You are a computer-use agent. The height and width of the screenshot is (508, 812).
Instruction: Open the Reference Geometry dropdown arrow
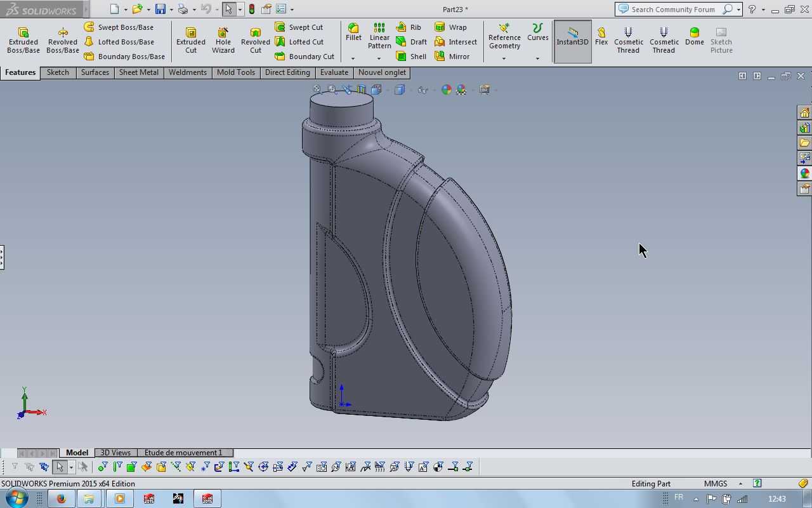504,58
